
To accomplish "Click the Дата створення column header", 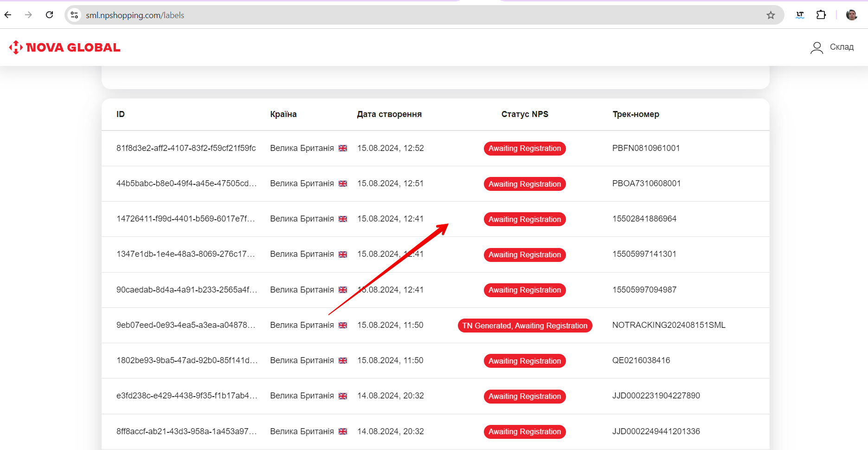I will coord(389,114).
